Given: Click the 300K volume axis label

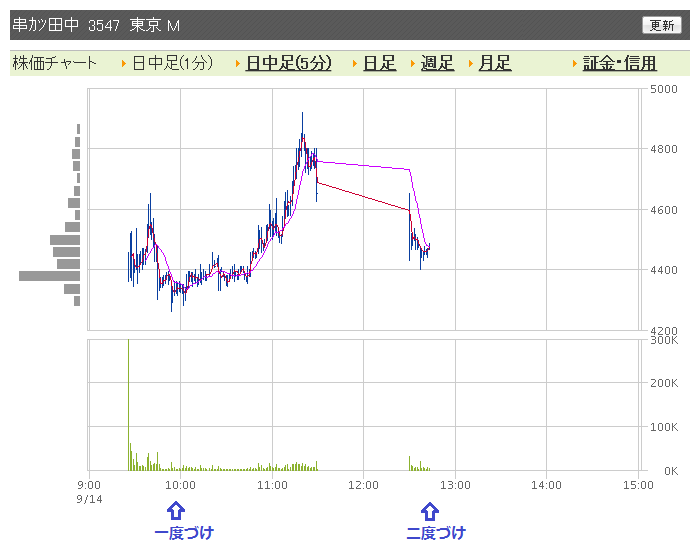Looking at the screenshot, I should (664, 341).
